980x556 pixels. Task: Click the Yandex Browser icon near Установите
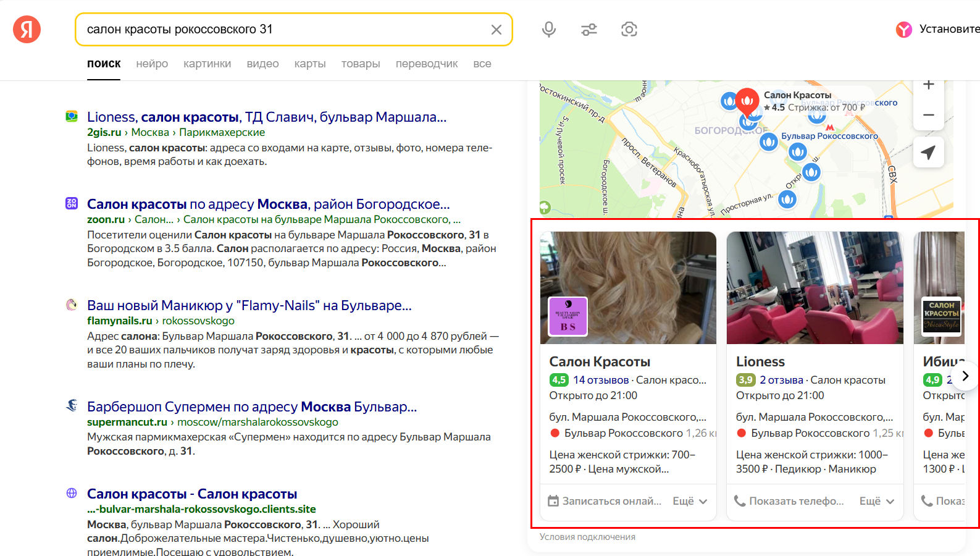(x=903, y=29)
